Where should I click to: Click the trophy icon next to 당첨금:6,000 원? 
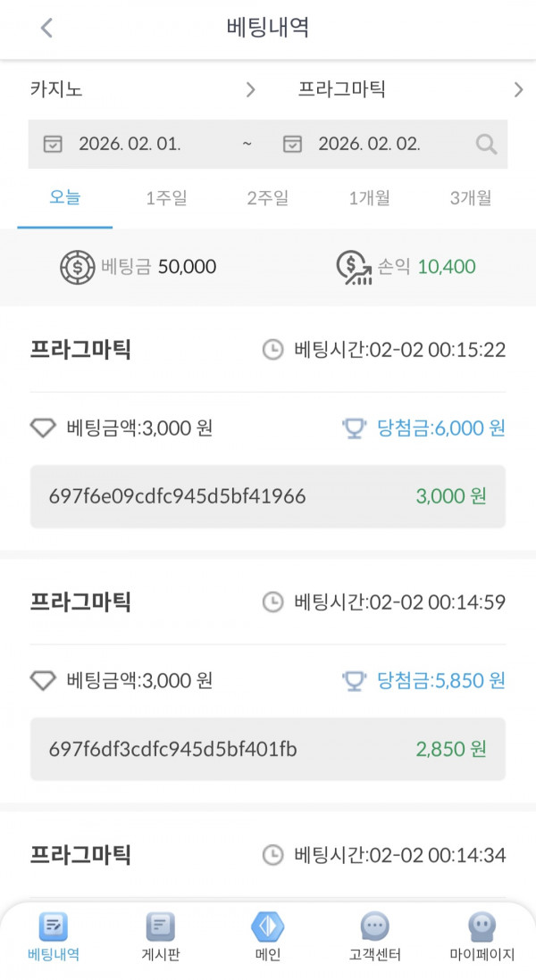[352, 428]
